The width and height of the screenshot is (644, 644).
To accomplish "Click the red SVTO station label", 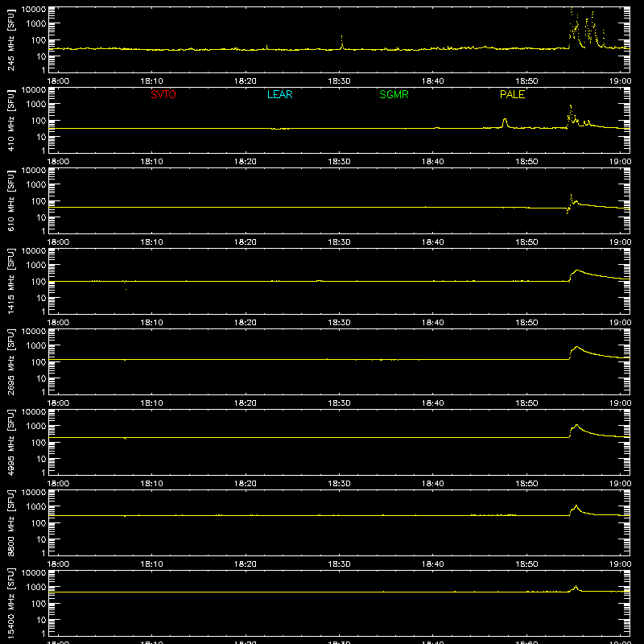I will 163,94.
